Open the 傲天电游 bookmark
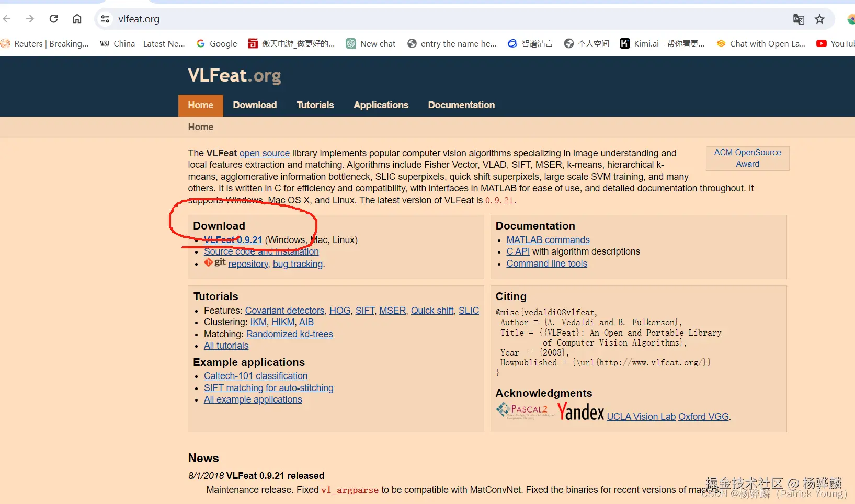The width and height of the screenshot is (855, 504). [291, 44]
